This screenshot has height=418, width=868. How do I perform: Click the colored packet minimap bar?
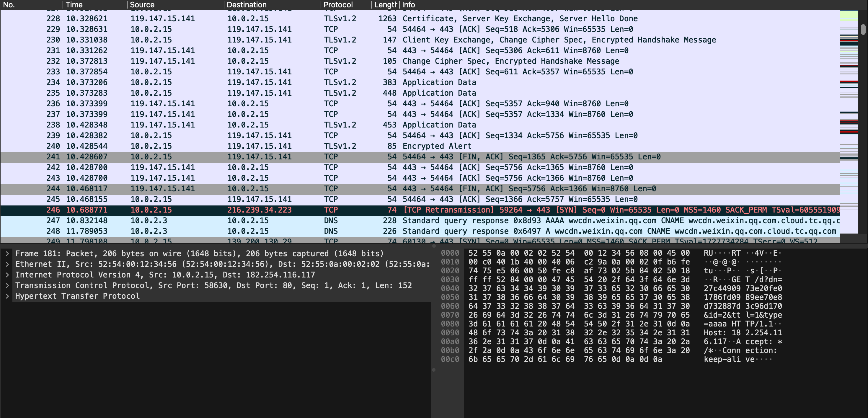click(x=849, y=121)
